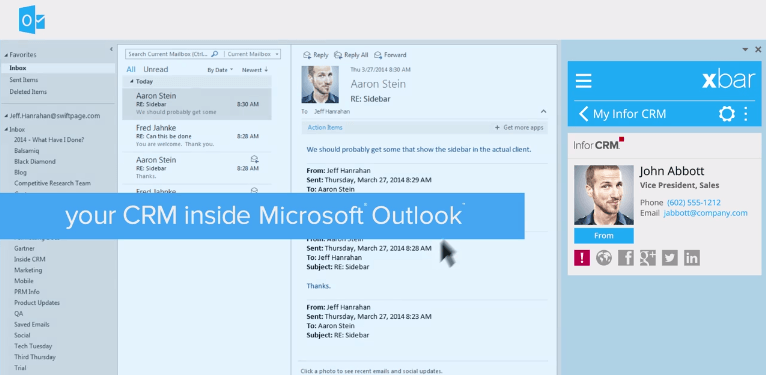Click the red exclamation alert icon
The height and width of the screenshot is (375, 766).
[582, 258]
